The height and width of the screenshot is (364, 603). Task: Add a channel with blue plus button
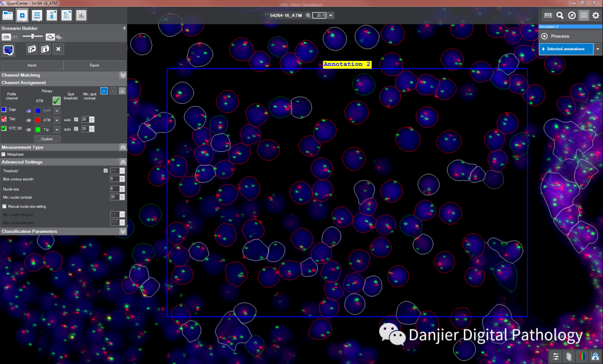tap(104, 90)
